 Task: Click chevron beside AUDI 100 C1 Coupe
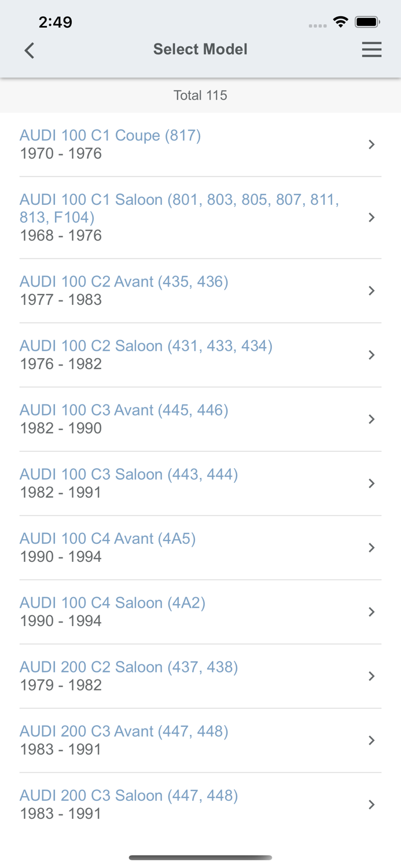point(371,144)
